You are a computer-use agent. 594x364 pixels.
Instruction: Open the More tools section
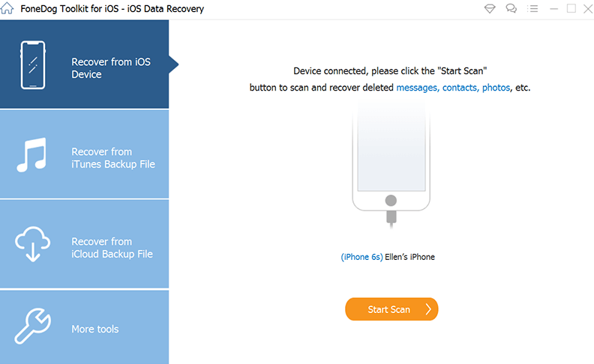94,329
